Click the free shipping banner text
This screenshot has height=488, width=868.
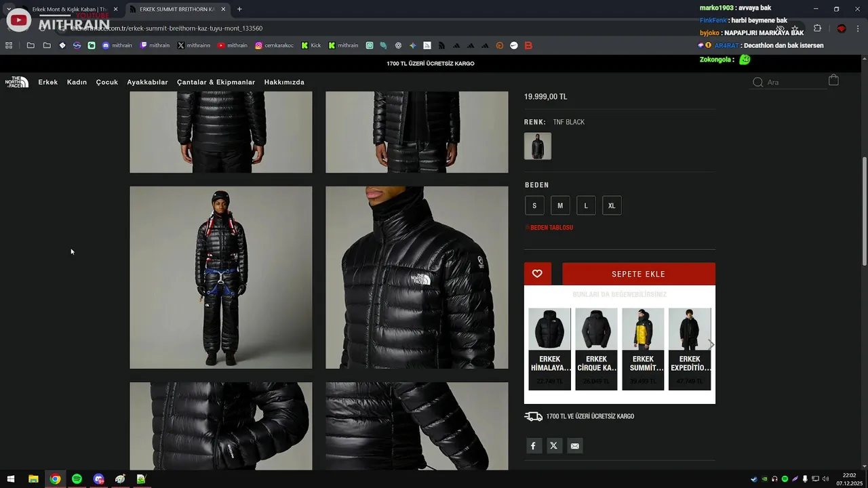(x=431, y=64)
